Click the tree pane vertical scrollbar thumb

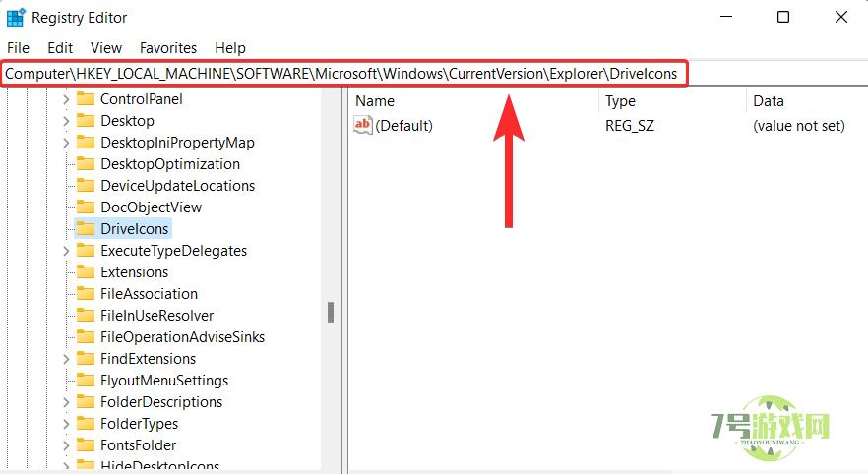331,312
